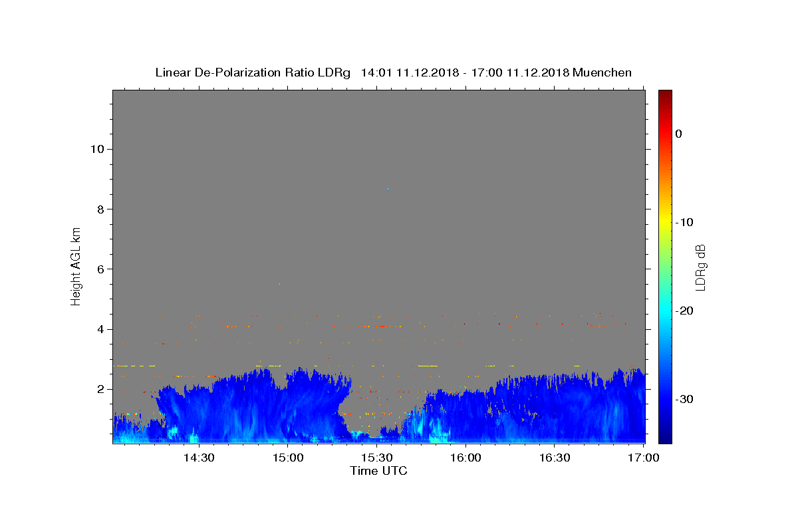Click the colorbar value label -30

click(684, 399)
